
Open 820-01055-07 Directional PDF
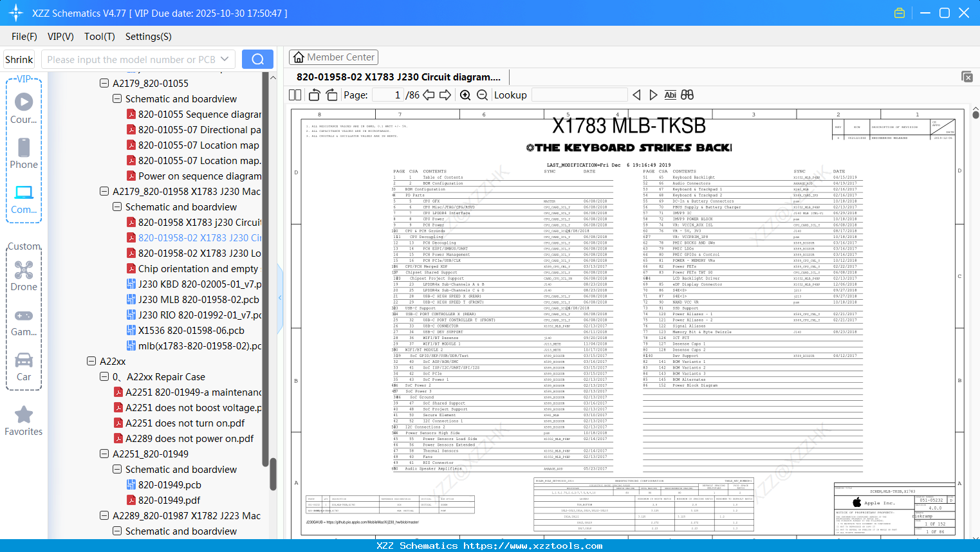click(194, 129)
